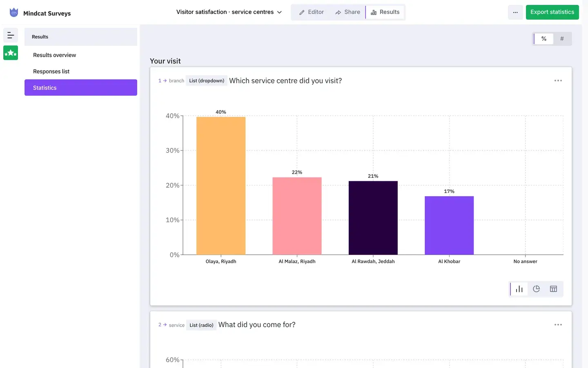Click the 17% value label above bar
The height and width of the screenshot is (368, 588).
click(x=449, y=191)
